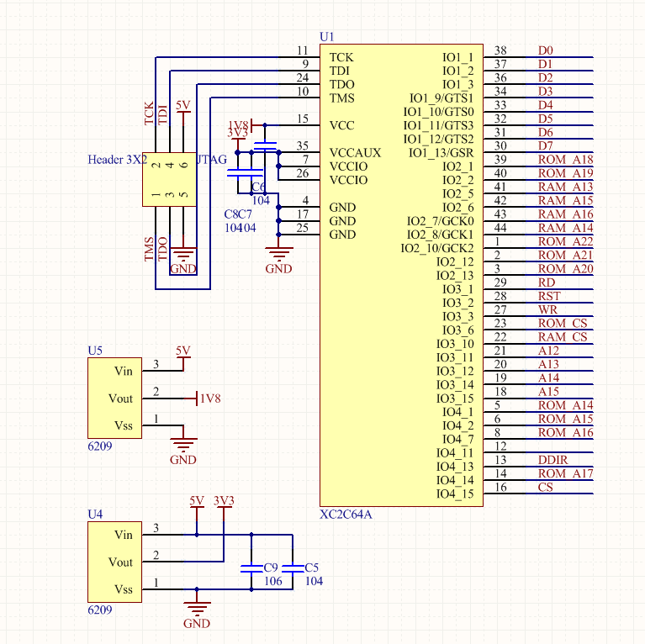This screenshot has height=644, width=645.
Task: Select the C5 capacitor symbol
Action: point(292,568)
